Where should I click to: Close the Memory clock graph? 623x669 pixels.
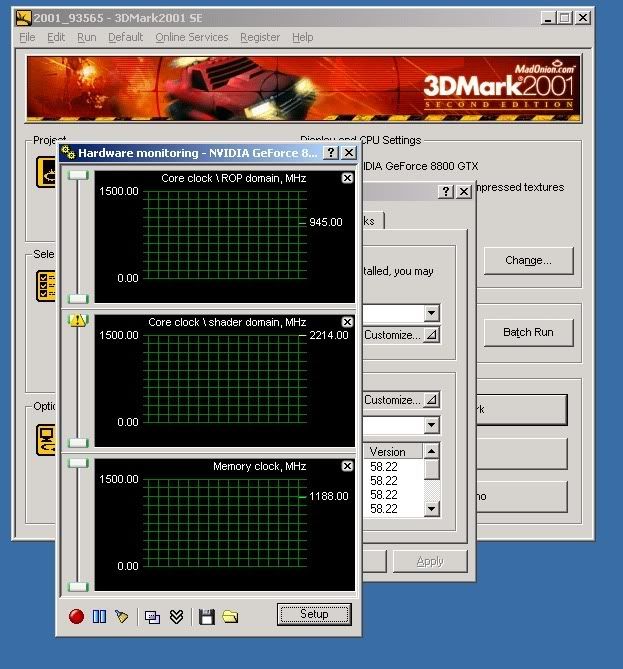pyautogui.click(x=347, y=466)
